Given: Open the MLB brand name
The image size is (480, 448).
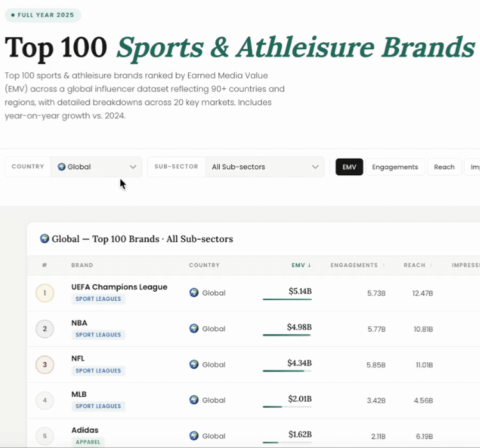Looking at the screenshot, I should point(79,394).
